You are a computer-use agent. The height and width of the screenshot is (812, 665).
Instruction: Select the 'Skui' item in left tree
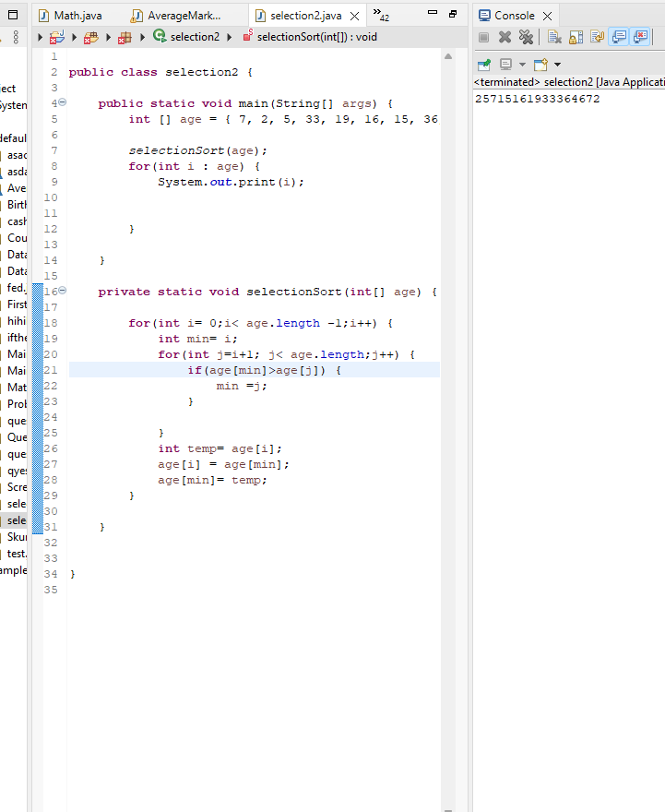pos(16,537)
